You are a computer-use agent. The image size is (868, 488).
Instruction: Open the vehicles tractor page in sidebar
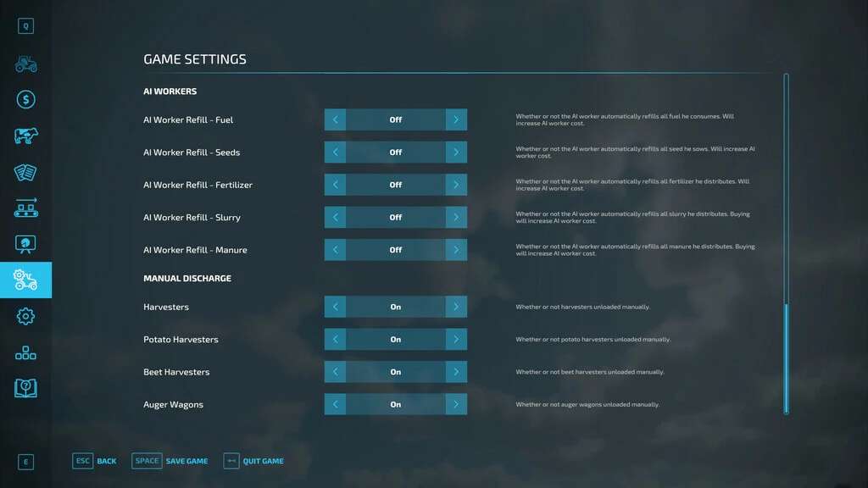click(x=25, y=64)
